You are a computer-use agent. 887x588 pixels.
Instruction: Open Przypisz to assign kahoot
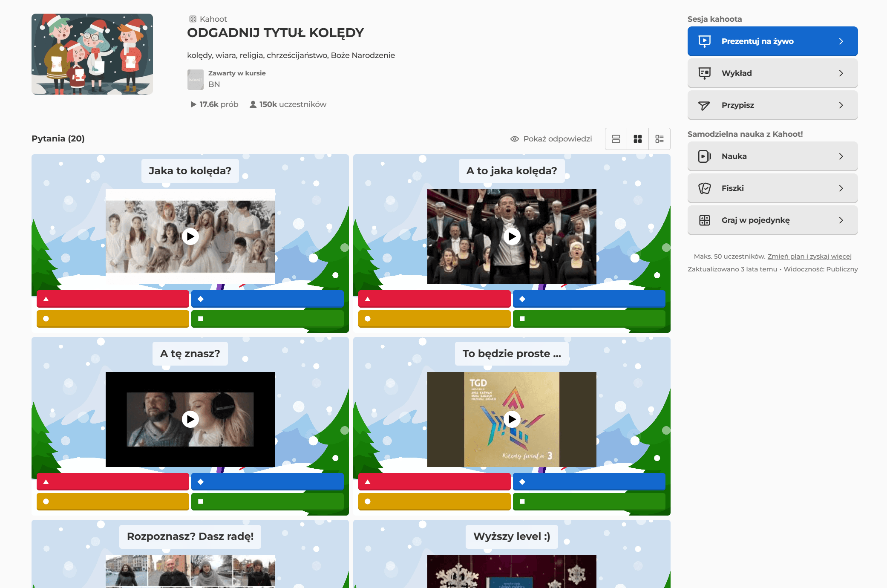(772, 105)
